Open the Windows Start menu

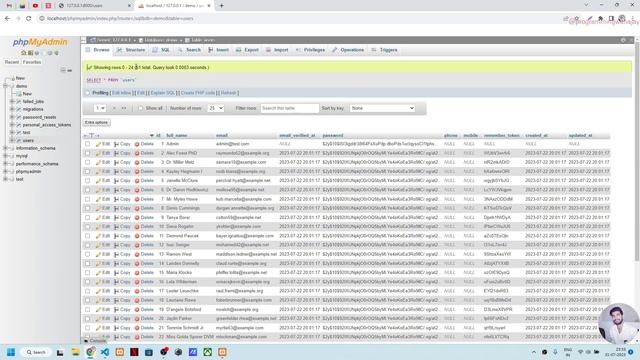pyautogui.click(x=11, y=352)
